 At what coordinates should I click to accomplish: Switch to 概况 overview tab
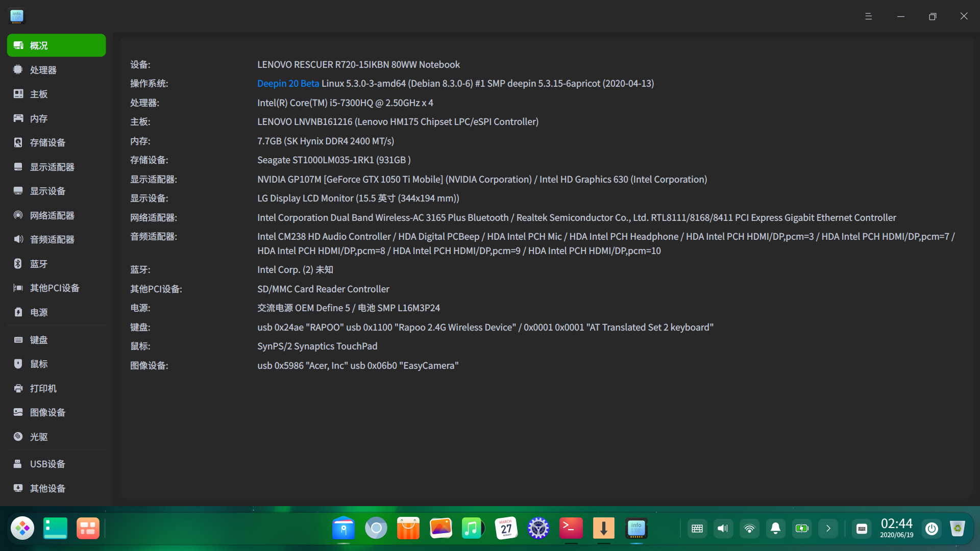click(56, 45)
